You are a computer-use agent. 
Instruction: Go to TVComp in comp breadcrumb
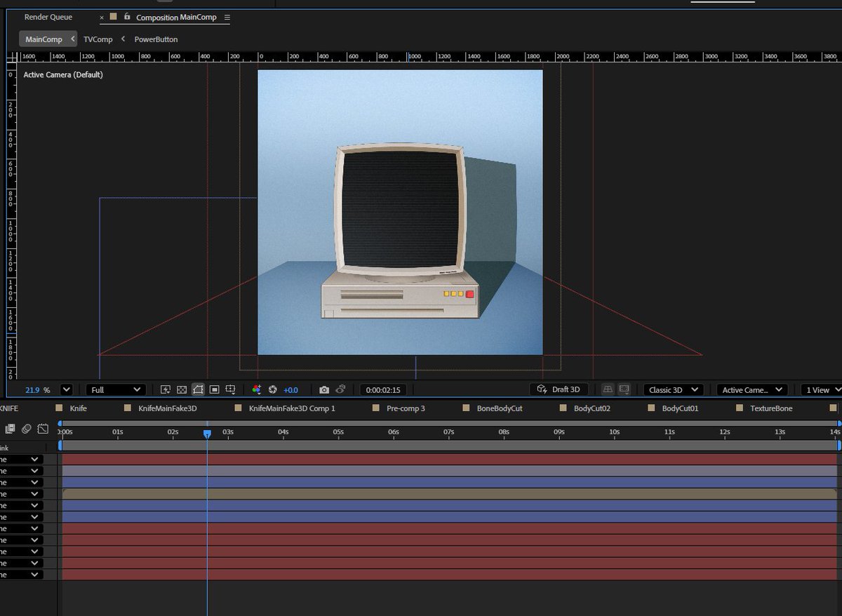click(98, 39)
